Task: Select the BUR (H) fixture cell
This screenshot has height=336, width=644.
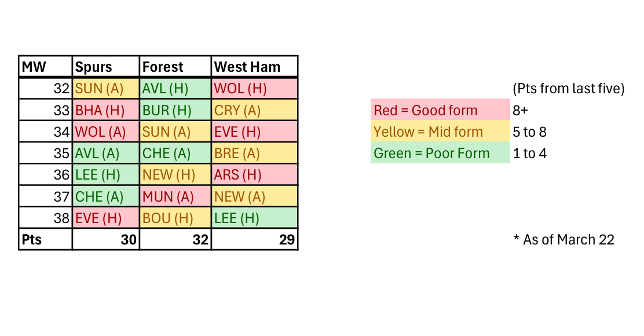Action: (x=175, y=110)
